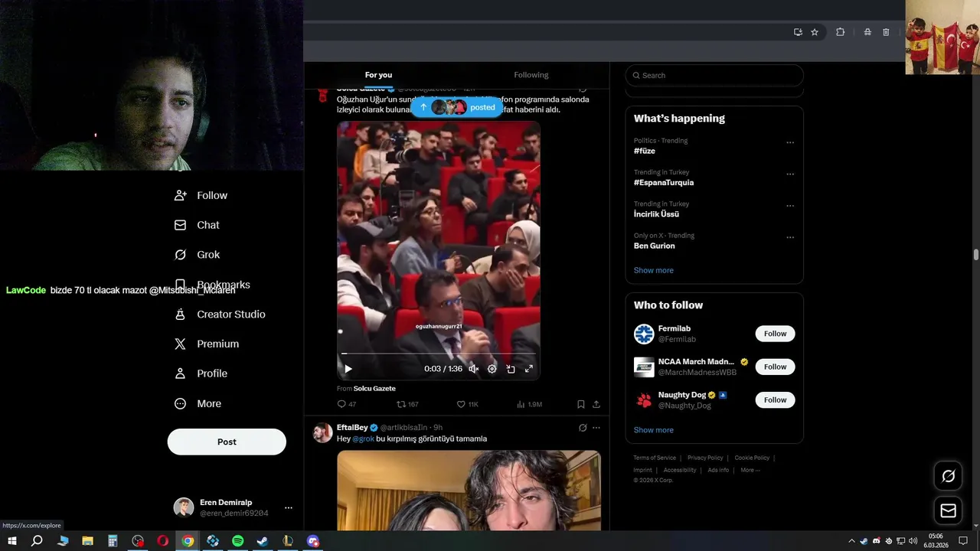Open Calculator from the taskbar

(x=113, y=541)
